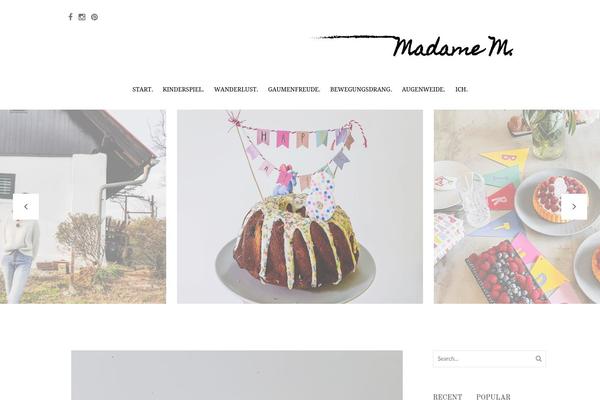Go to previous slide arrow
Screen dimensions: 600x400
pyautogui.click(x=26, y=206)
